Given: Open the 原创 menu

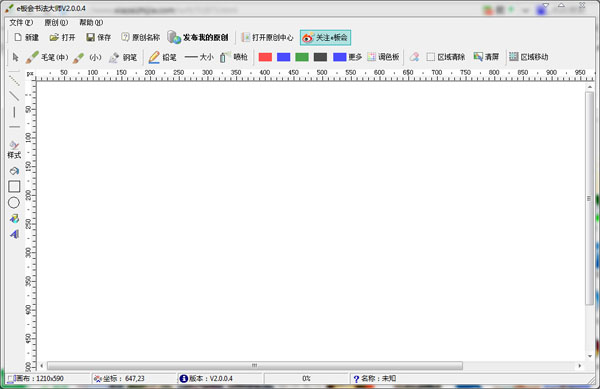Looking at the screenshot, I should [56, 23].
